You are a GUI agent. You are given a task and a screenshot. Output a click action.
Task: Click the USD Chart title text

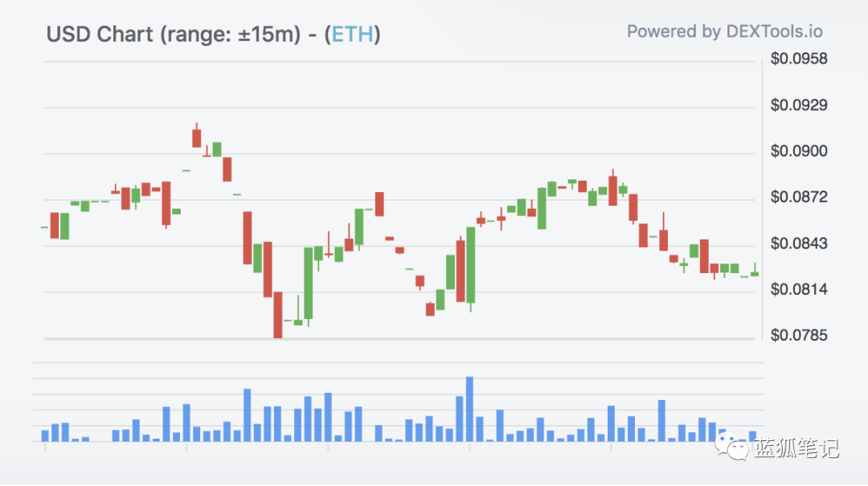click(100, 35)
